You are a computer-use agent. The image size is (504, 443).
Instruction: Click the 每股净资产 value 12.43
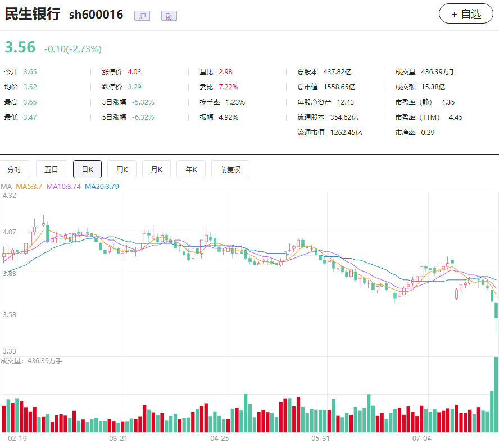point(346,102)
